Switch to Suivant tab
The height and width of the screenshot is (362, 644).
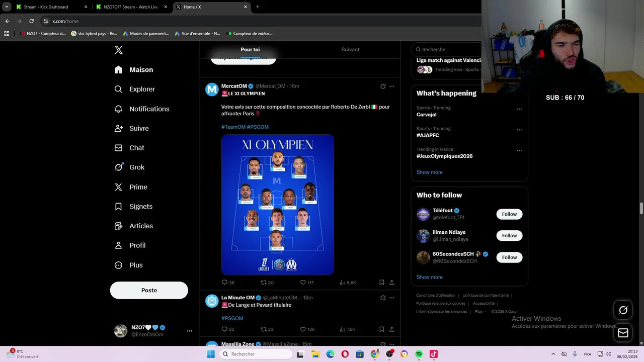click(350, 49)
